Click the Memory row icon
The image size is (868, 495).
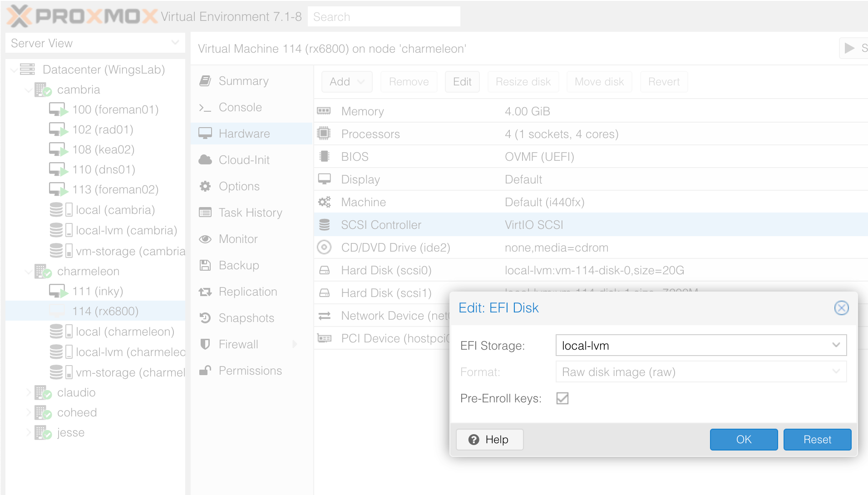pyautogui.click(x=324, y=111)
